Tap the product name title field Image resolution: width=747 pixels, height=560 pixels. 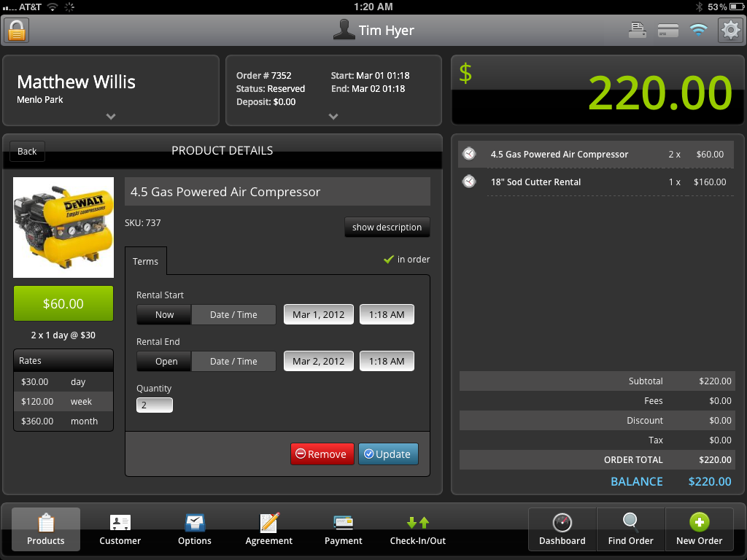277,192
